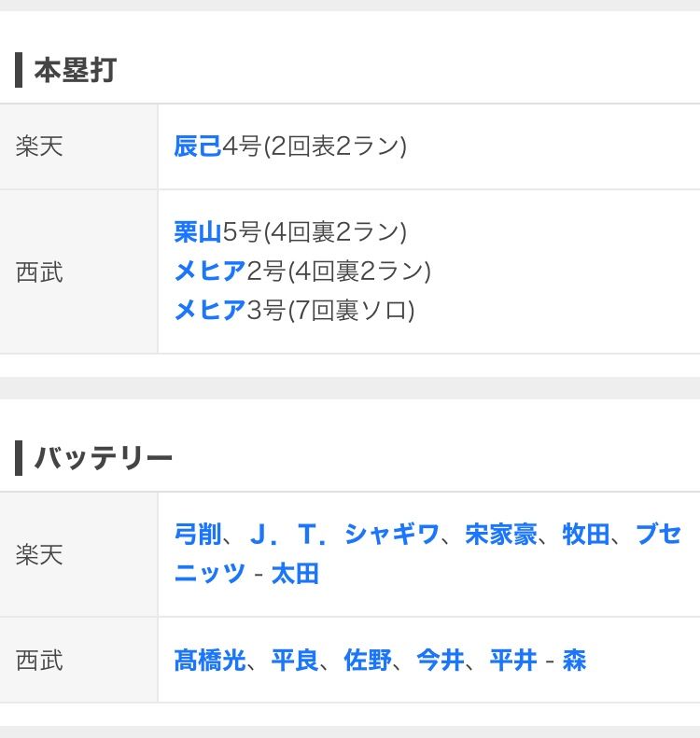
Task: Click the 平良 player link
Action: [x=295, y=661]
